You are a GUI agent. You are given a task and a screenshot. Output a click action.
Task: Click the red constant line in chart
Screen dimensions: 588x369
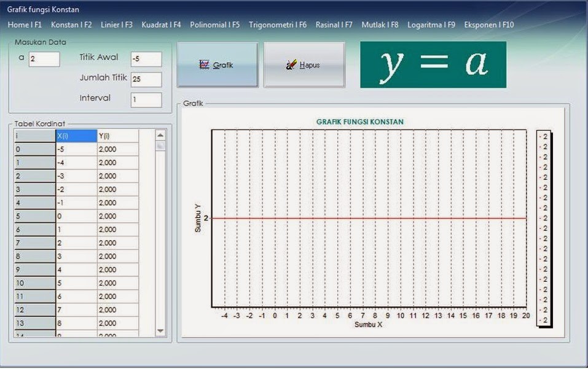(x=369, y=218)
